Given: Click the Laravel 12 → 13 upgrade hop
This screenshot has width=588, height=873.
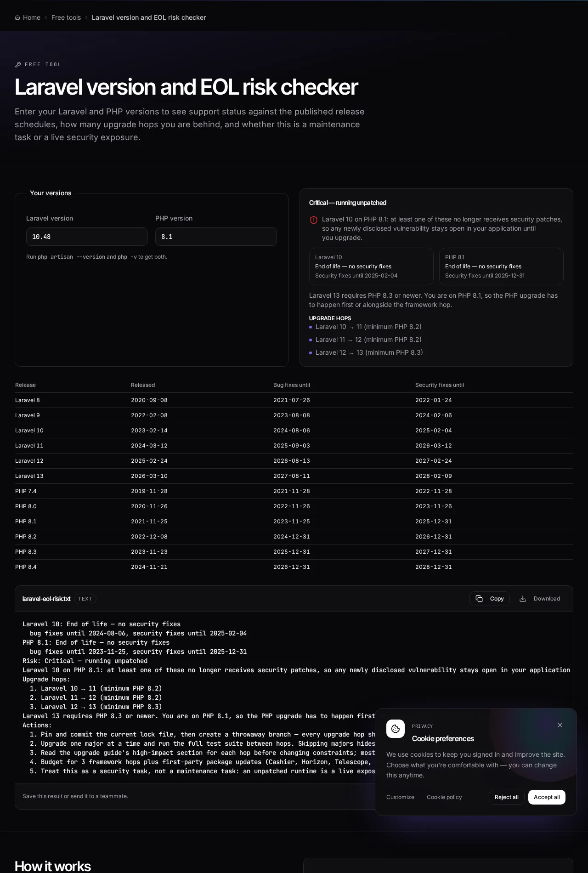Looking at the screenshot, I should [x=369, y=352].
